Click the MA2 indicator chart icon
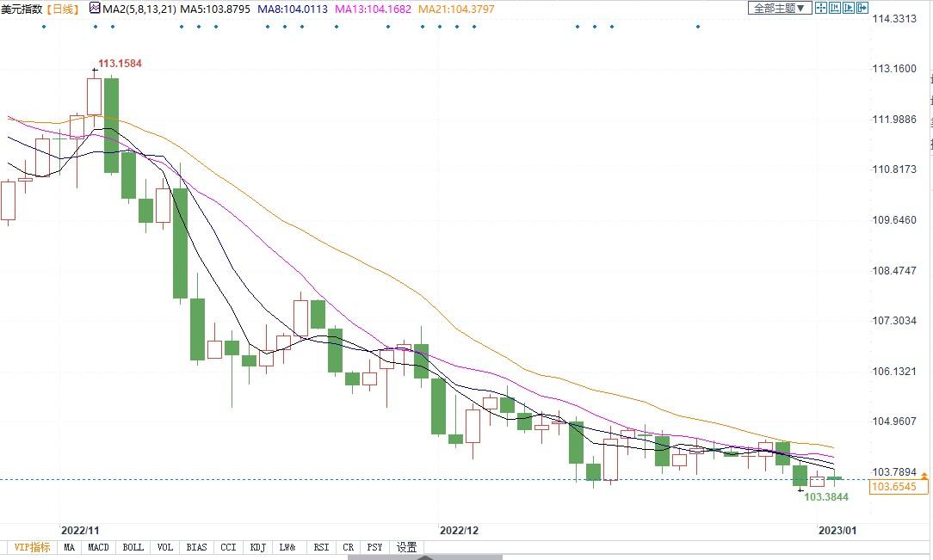 tap(95, 9)
